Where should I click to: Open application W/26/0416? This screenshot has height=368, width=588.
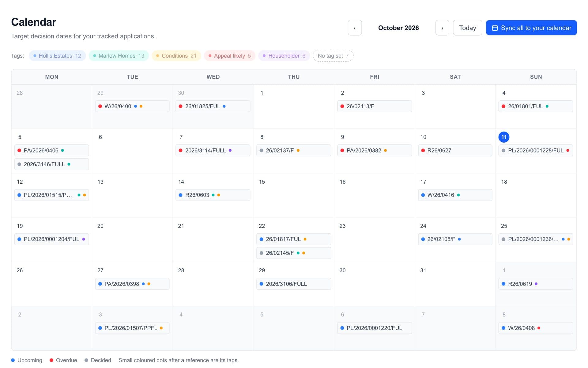coord(455,195)
